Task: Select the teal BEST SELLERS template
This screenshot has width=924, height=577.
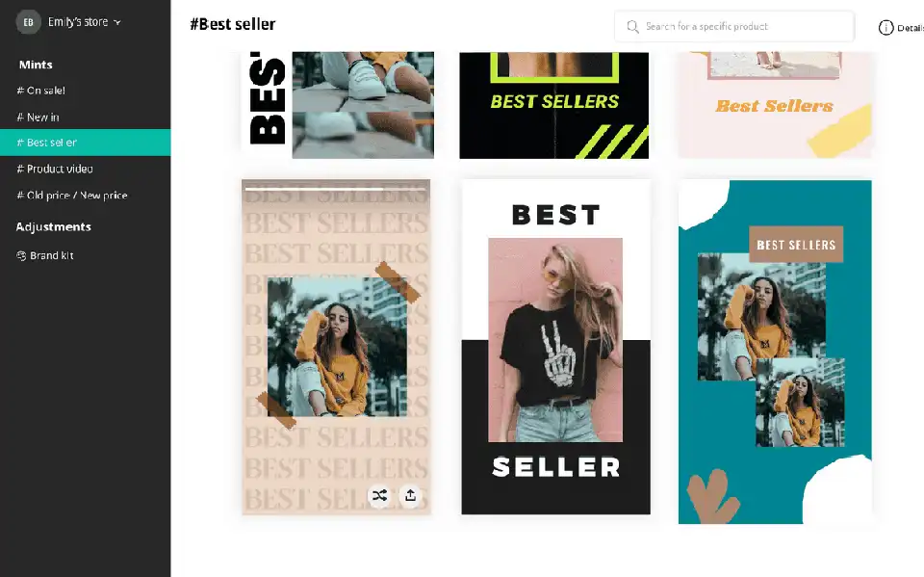Action: pos(775,353)
